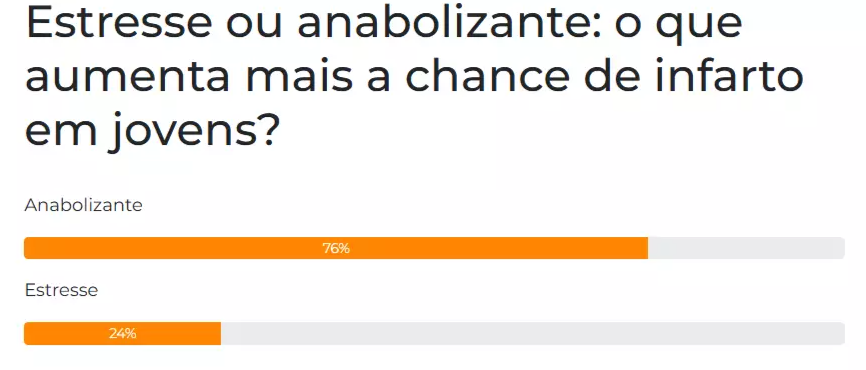Click the word 'chance' in the headline
The width and height of the screenshot is (866, 370).
pyautogui.click(x=487, y=76)
